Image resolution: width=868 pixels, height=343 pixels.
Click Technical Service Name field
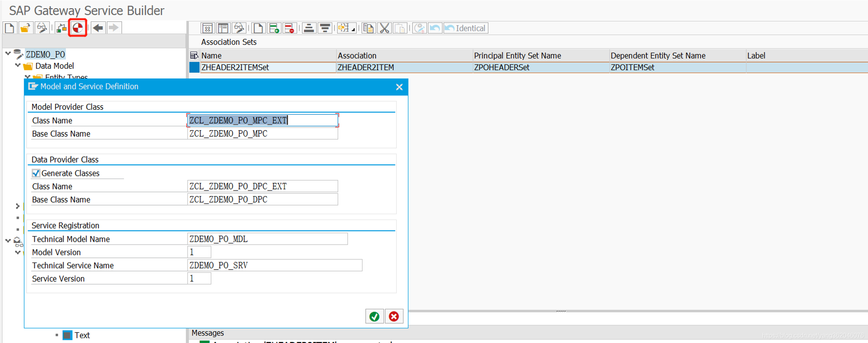[x=275, y=265]
